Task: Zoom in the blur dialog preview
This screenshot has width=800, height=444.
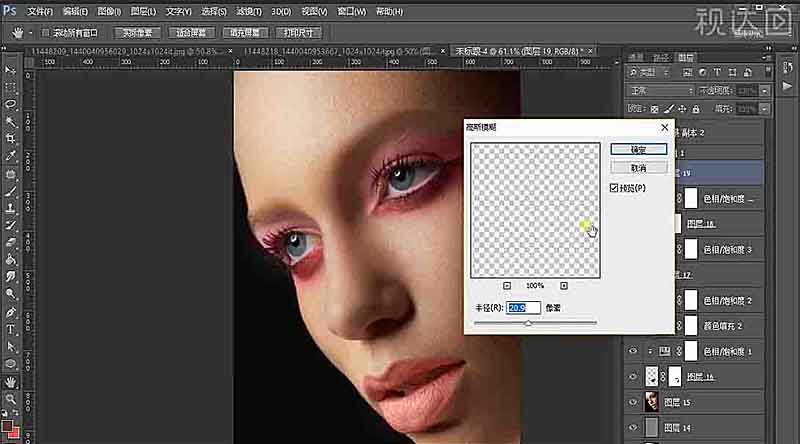Action: (564, 286)
